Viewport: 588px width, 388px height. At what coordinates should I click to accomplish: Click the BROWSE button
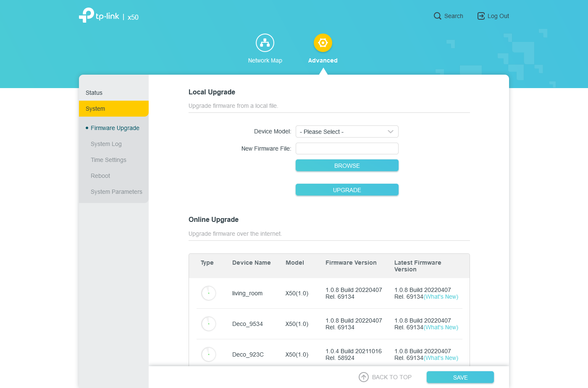coord(347,165)
